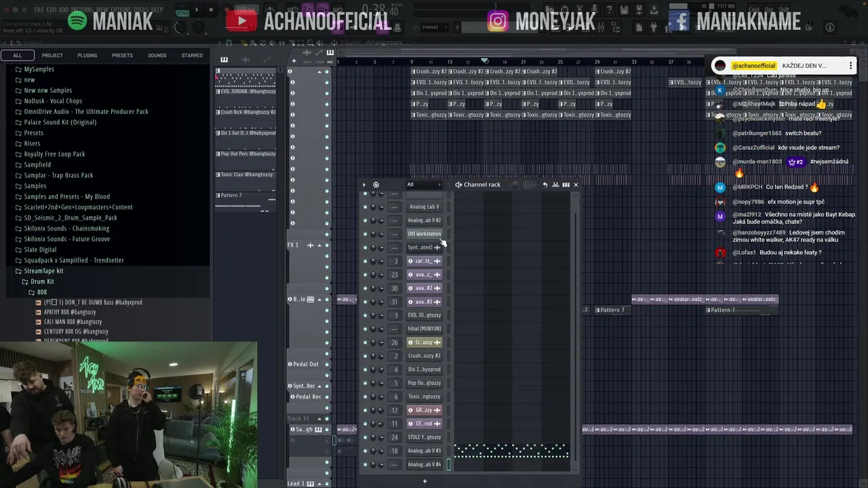Toggle channel select LED for Analog..ab V #4

pos(448,464)
